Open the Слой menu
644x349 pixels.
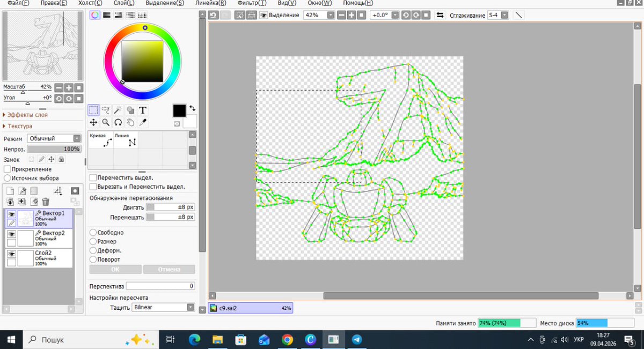pyautogui.click(x=123, y=3)
